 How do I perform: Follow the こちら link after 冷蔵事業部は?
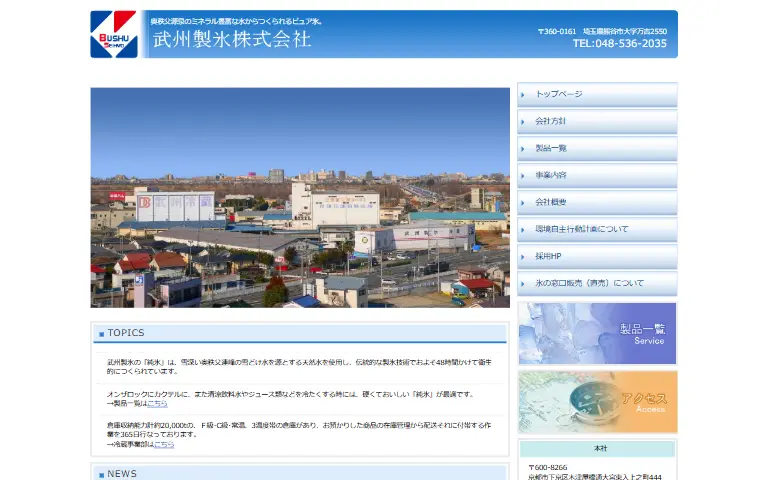click(x=164, y=444)
